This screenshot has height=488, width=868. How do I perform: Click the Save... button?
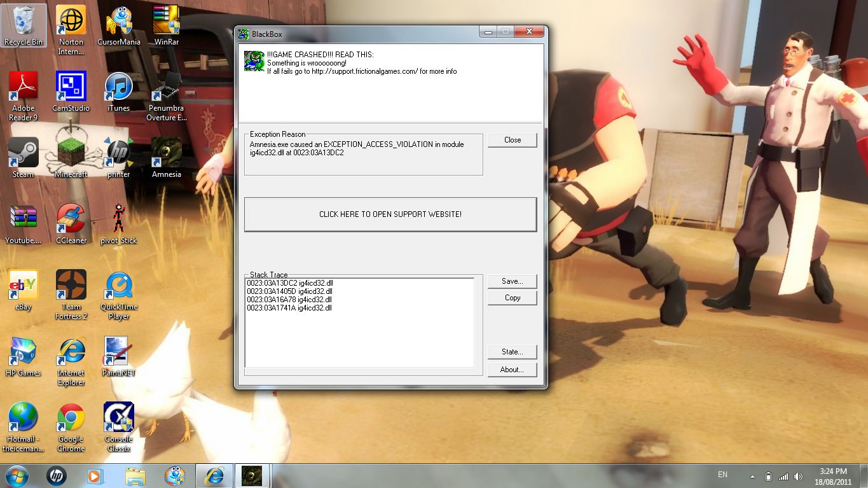(512, 281)
